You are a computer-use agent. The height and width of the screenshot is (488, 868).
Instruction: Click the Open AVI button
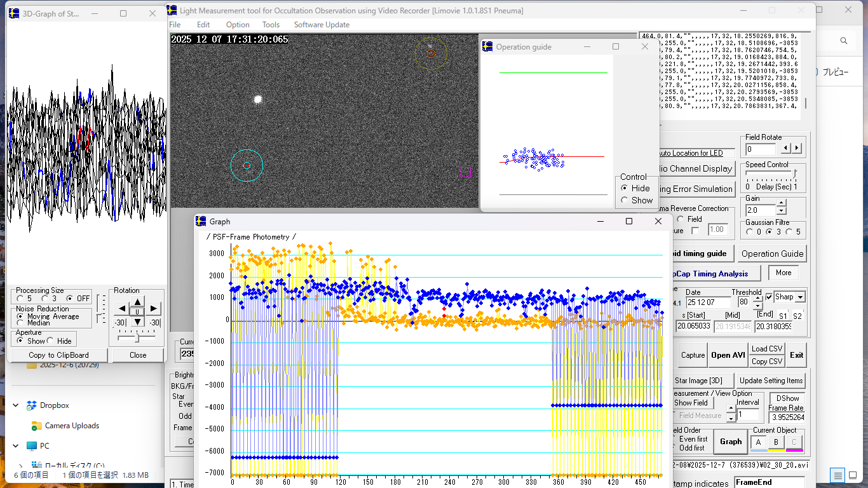728,355
